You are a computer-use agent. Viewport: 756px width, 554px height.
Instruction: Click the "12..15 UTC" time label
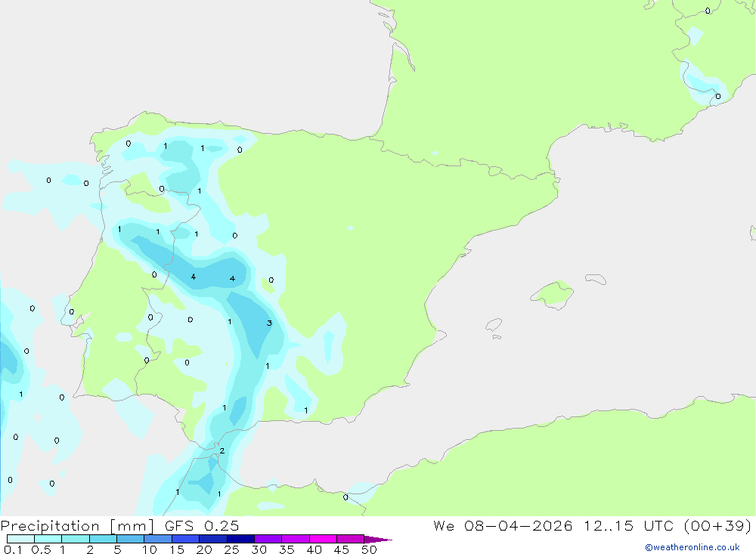pos(628,525)
